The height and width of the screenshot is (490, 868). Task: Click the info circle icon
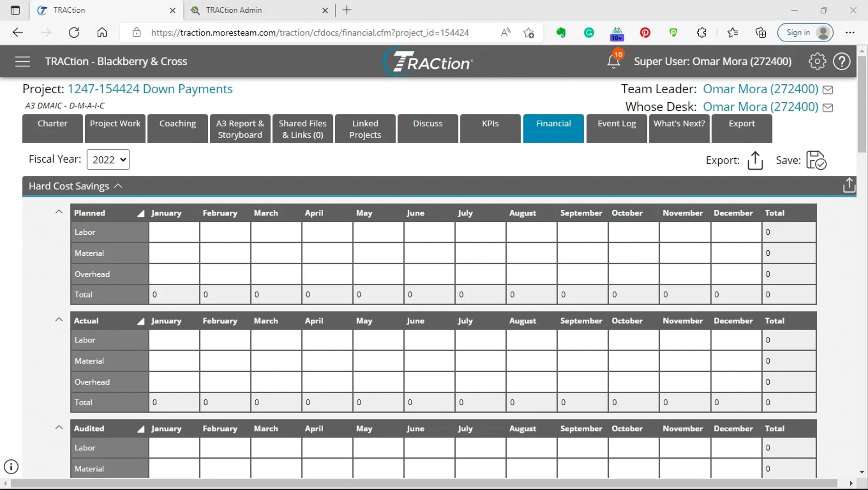[x=11, y=466]
